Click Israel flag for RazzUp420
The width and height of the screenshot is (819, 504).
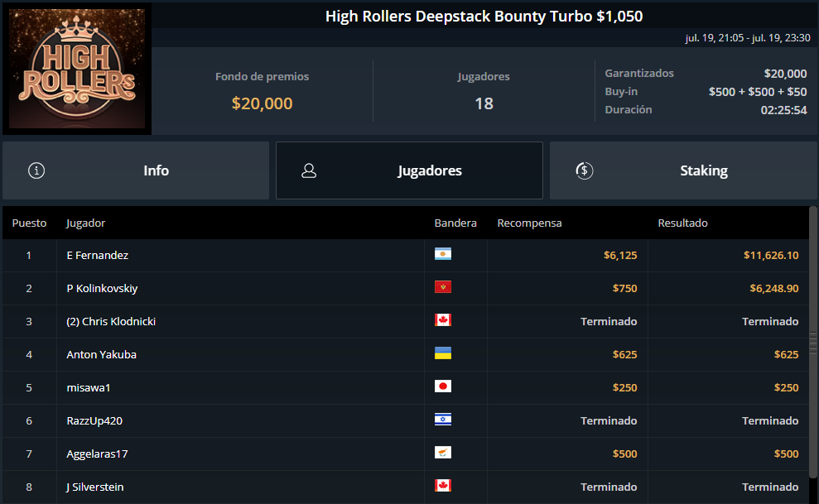(x=443, y=420)
